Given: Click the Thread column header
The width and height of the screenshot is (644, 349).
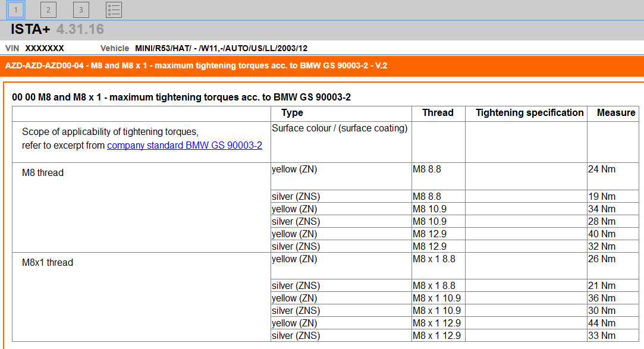Looking at the screenshot, I should [x=438, y=113].
